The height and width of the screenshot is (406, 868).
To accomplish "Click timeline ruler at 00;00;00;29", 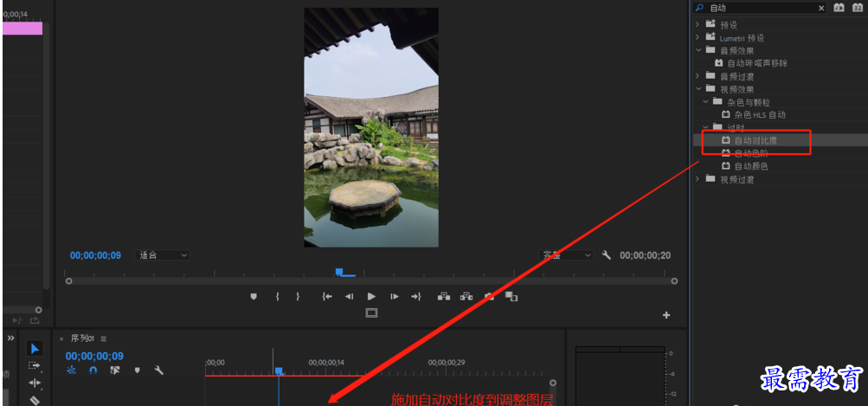I will tap(447, 363).
